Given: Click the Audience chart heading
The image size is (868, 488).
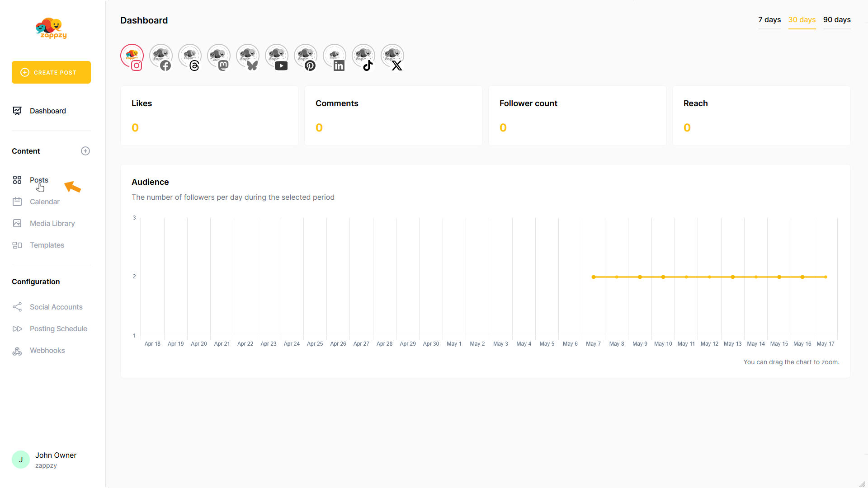Looking at the screenshot, I should (150, 182).
